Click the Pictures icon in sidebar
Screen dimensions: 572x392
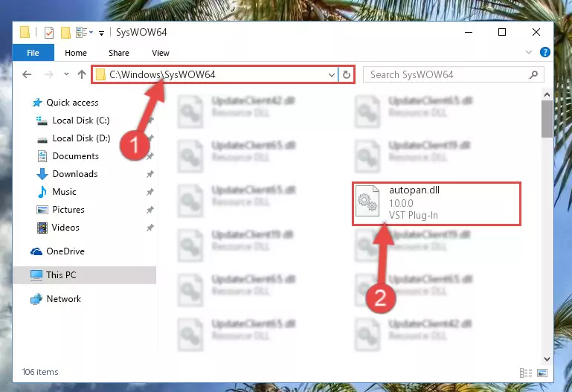click(x=42, y=210)
